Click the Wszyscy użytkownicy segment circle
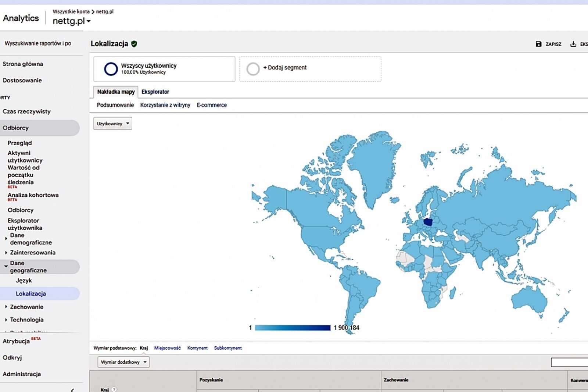The height and width of the screenshot is (392, 588). tap(111, 69)
